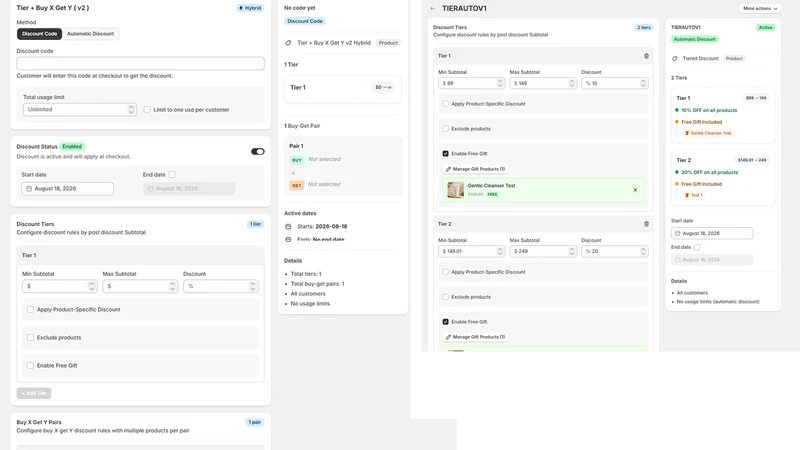Check Limit to one use per customer
Image resolution: width=800 pixels, height=450 pixels.
pyautogui.click(x=147, y=110)
